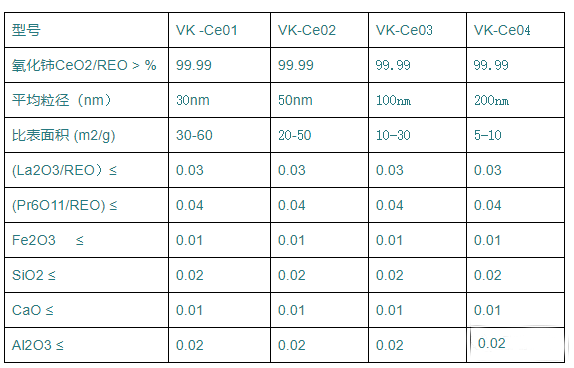Click the SiO2 ≤ row label
The width and height of the screenshot is (574, 368).
point(86,275)
